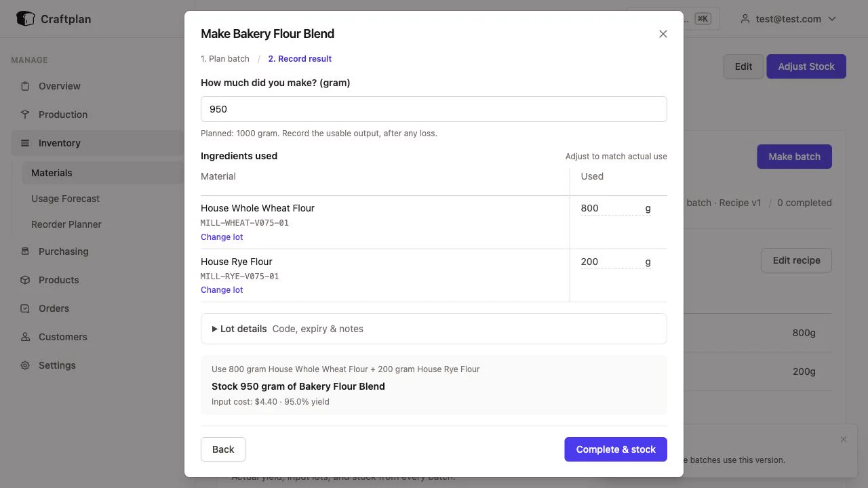Change lot for House Whole Wheat Flour
Screen dimensions: 868x488
tap(222, 237)
